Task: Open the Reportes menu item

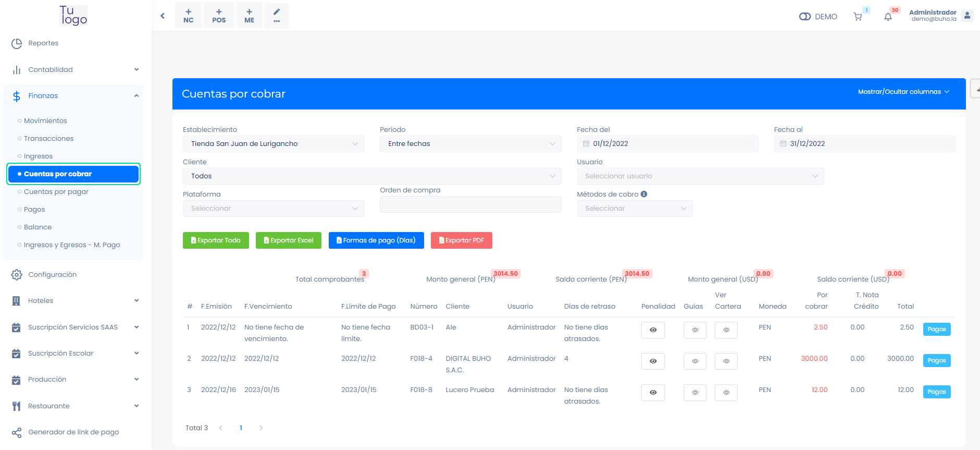Action: (43, 43)
